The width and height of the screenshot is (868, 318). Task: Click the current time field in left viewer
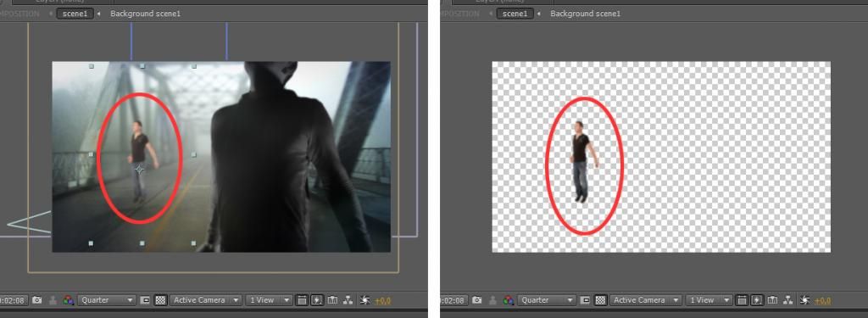(13, 300)
